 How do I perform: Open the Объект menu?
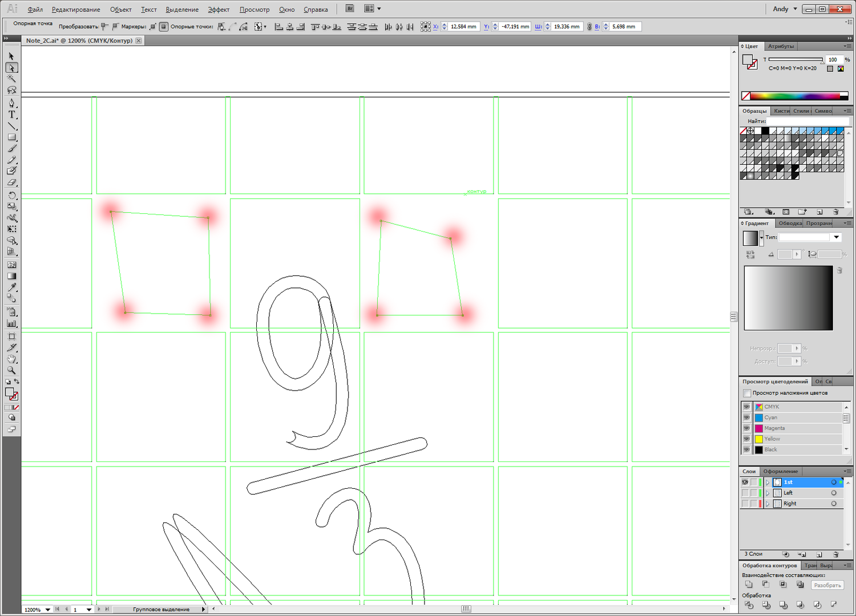coord(121,10)
